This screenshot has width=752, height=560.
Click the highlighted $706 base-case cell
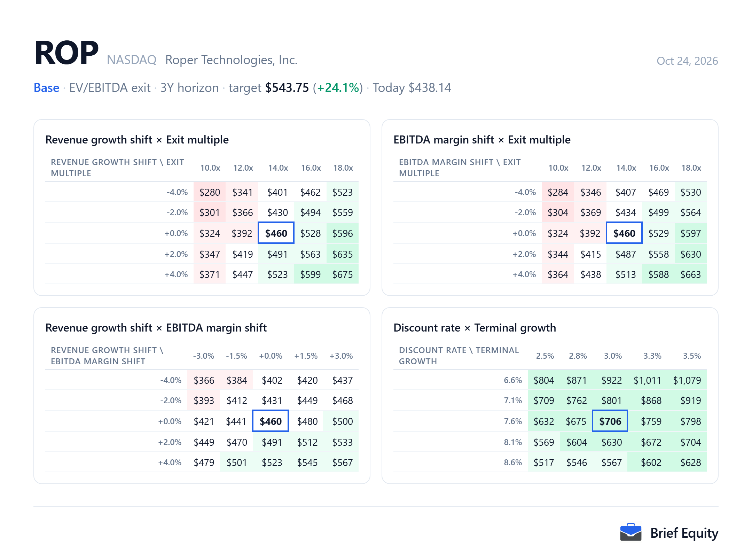tap(610, 421)
